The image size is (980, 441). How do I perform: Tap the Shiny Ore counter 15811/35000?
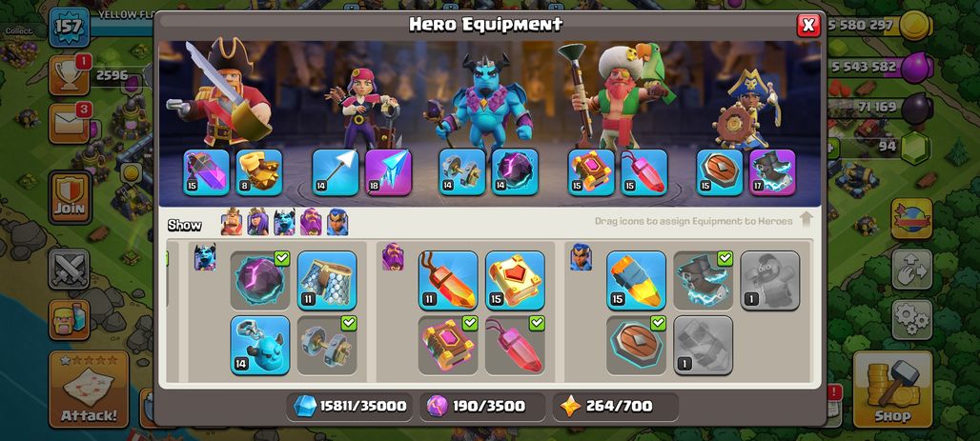pos(351,406)
